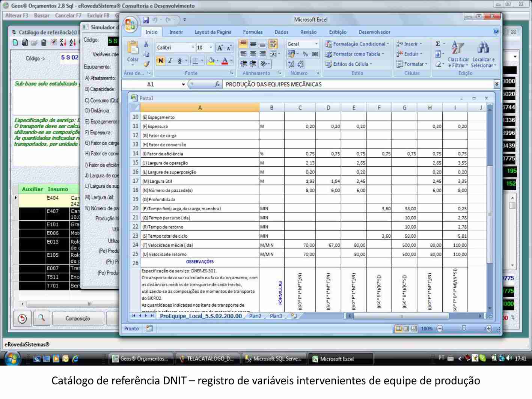Screen dimensions: 532x399
Task: Increase decimal places icon
Action: [291, 64]
